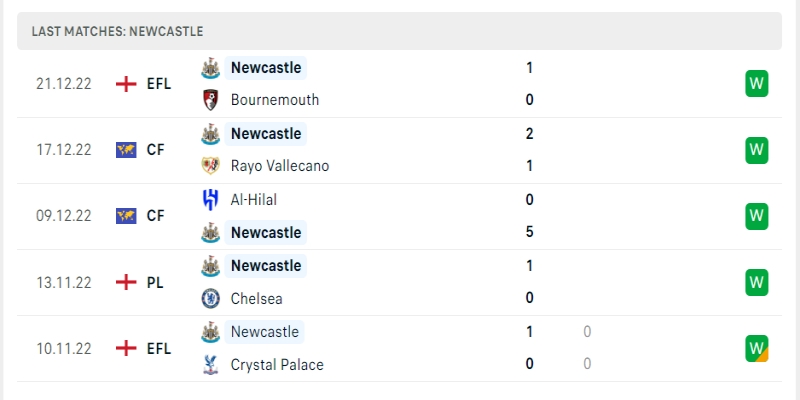Click world map icon on 09.12.22 row
800x400 pixels.
click(126, 216)
